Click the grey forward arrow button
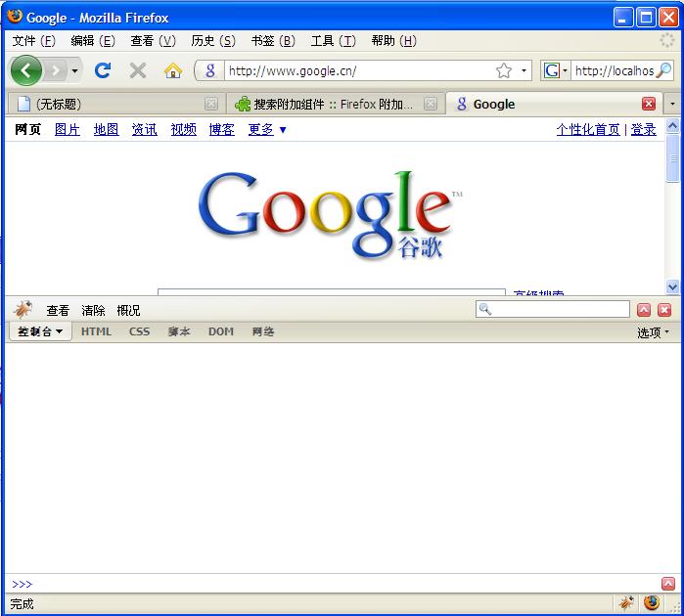Screen dimensions: 684x616 click(x=56, y=70)
